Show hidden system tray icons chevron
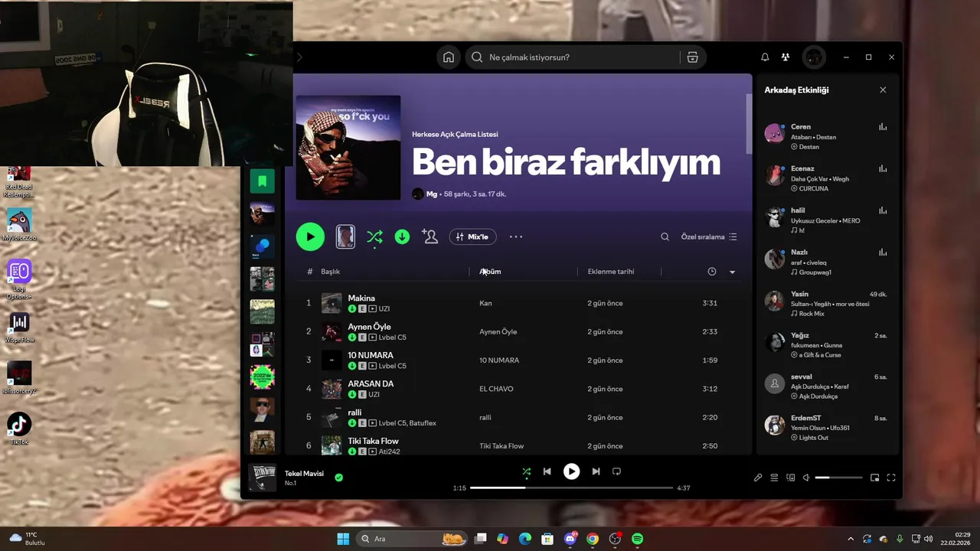Screen dimensions: 980x551 [x=850, y=539]
